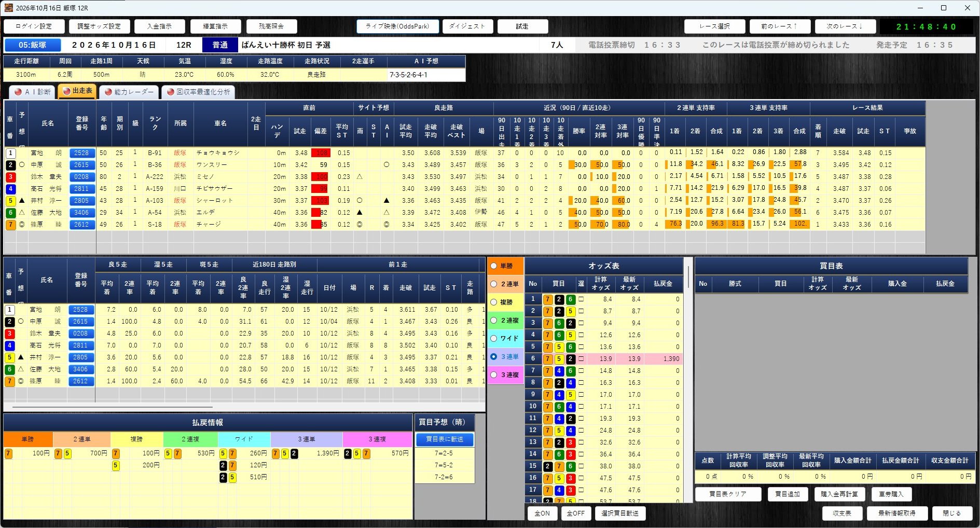Open the 収支表

842,513
